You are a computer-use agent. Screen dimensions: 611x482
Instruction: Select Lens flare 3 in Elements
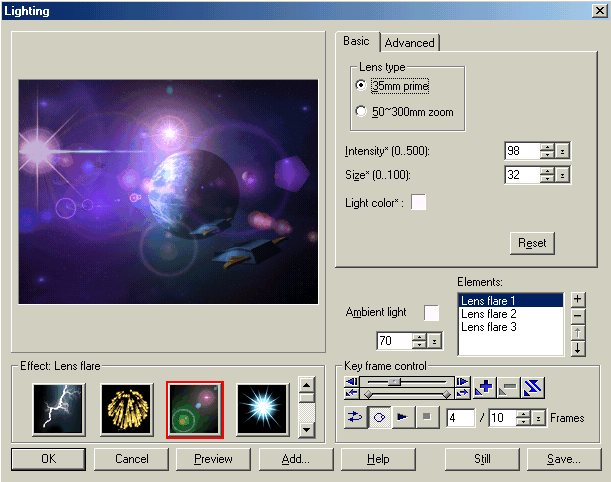tap(511, 327)
